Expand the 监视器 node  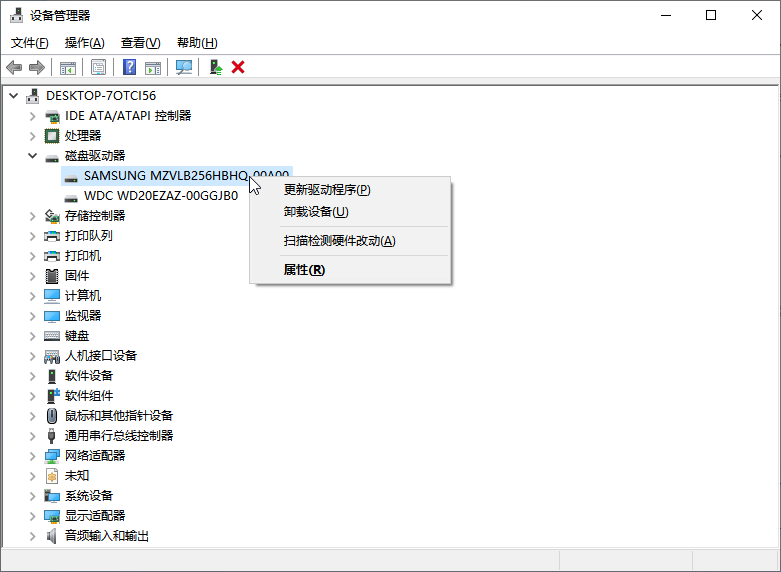pyautogui.click(x=33, y=316)
